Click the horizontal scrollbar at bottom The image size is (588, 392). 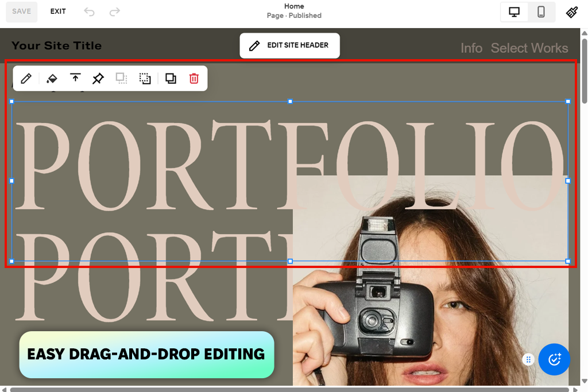pos(289,390)
